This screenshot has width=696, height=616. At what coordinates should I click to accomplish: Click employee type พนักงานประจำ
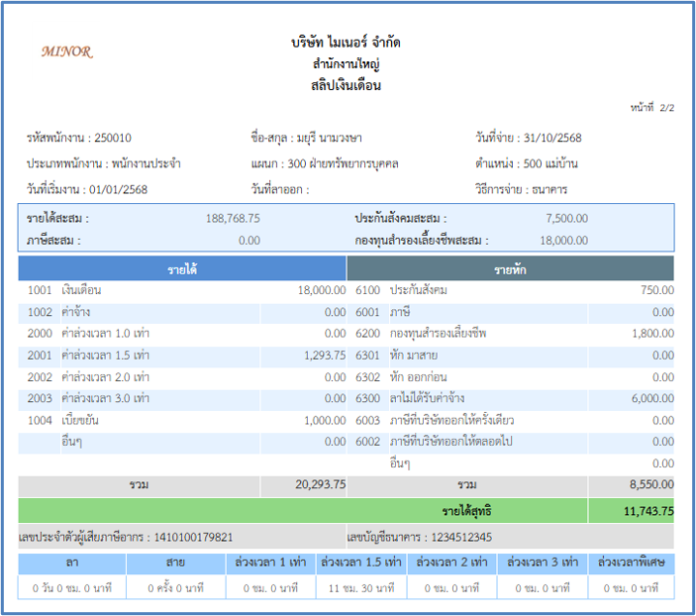pyautogui.click(x=147, y=163)
